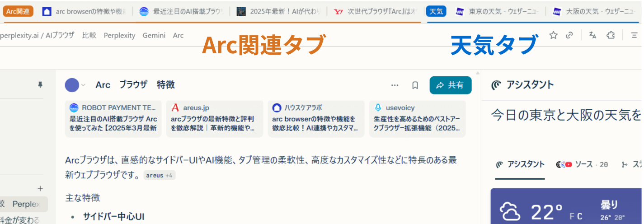Click the copy link icon in toolbar
Image resolution: width=644 pixels, height=224 pixels.
coord(570,35)
